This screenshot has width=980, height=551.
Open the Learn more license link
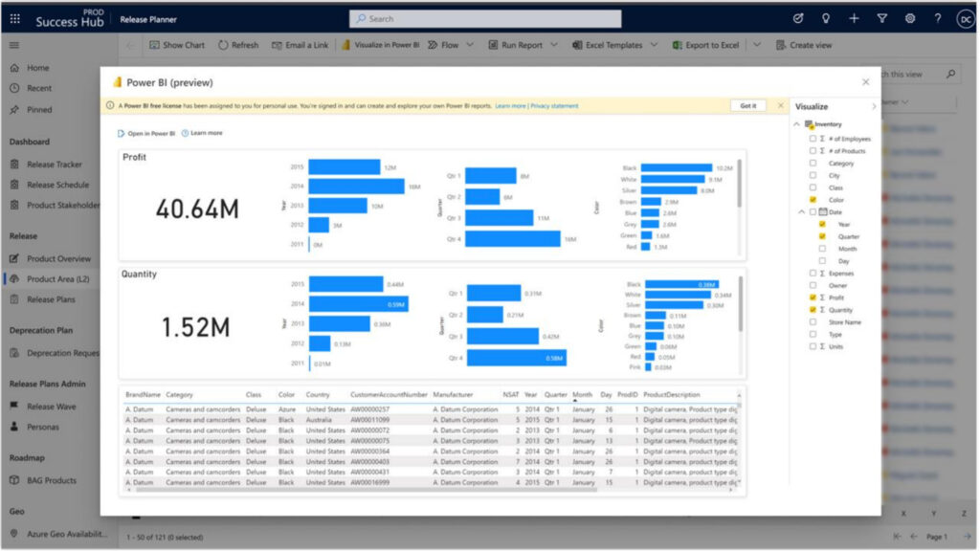pyautogui.click(x=510, y=106)
